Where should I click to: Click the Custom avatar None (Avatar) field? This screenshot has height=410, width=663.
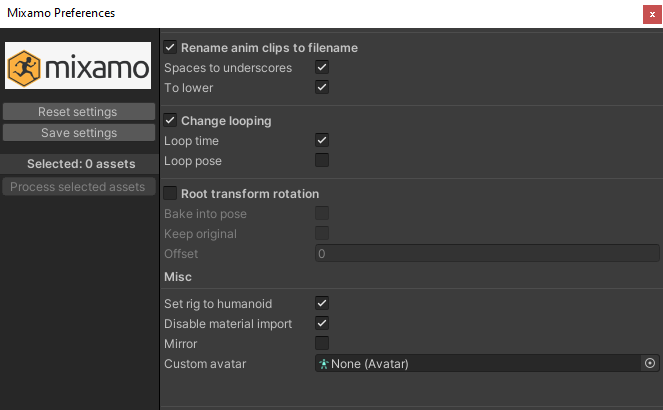[x=487, y=364]
